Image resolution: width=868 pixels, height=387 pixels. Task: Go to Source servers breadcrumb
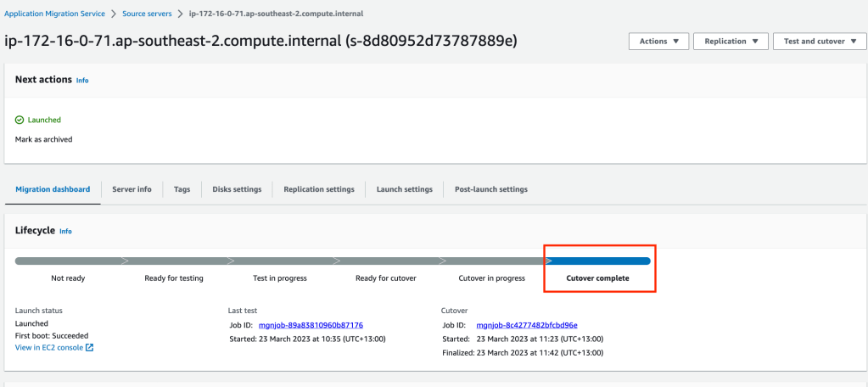[145, 14]
